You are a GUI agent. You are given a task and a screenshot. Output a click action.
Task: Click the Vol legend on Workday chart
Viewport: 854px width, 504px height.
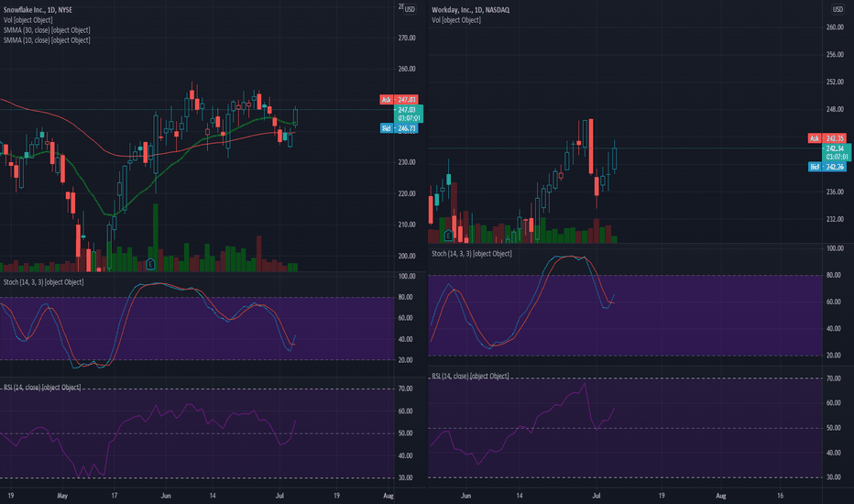click(x=456, y=20)
